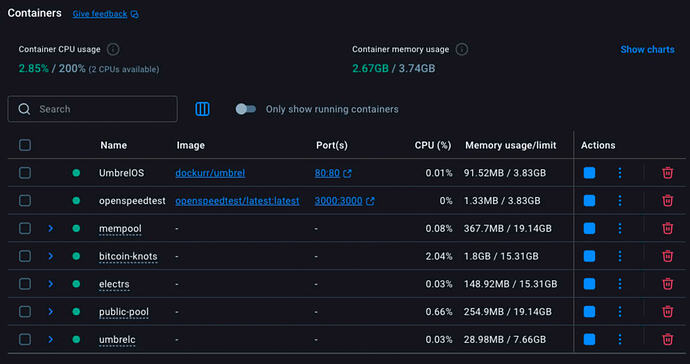Click the bitcoin-knots container name

[128, 256]
